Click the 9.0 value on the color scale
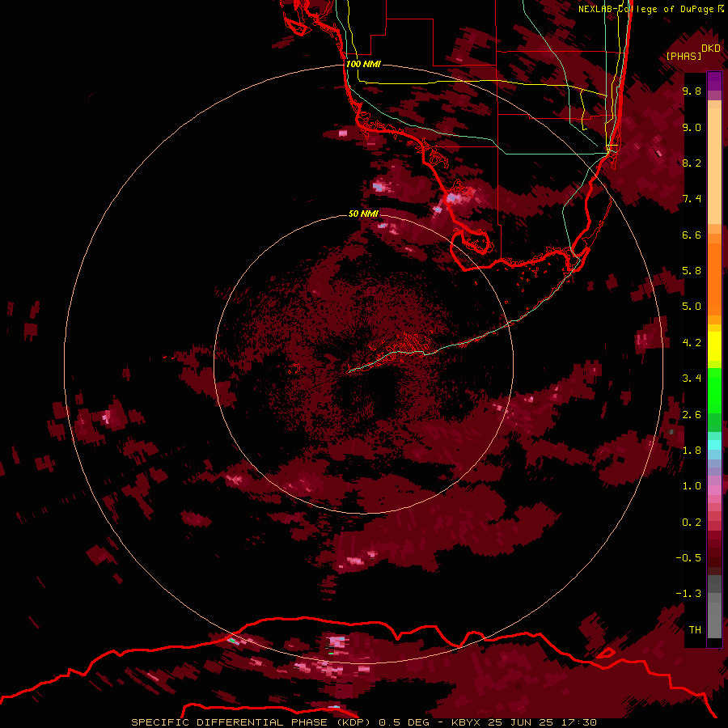728x728 pixels. coord(692,127)
